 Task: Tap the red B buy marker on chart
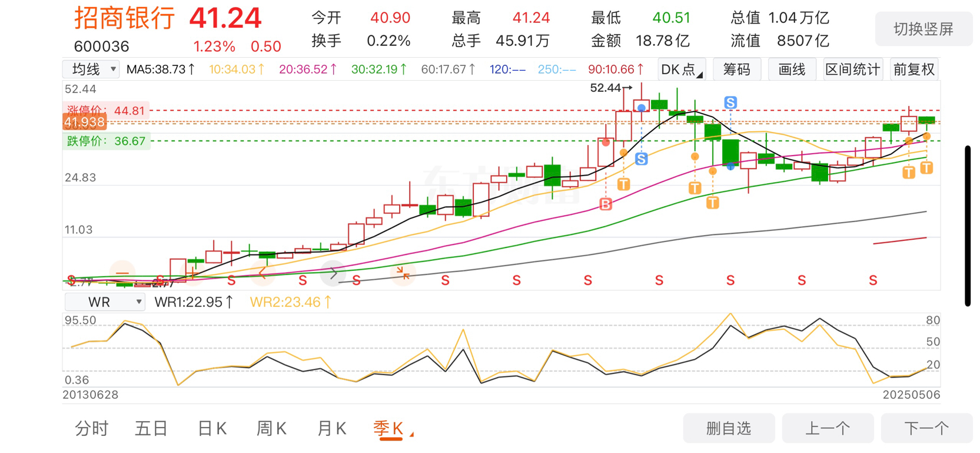coord(606,204)
